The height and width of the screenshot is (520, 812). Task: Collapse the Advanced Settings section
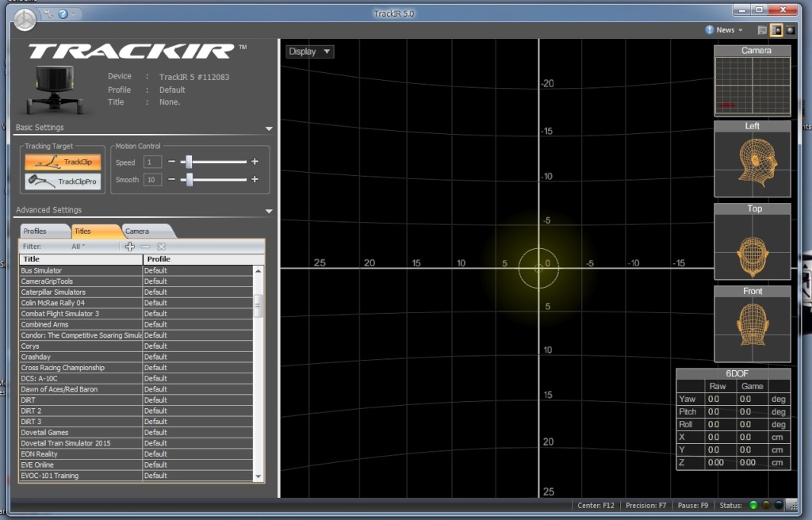269,211
